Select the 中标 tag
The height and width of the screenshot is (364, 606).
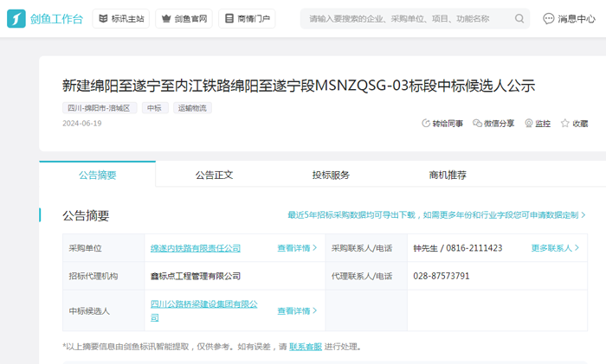tap(155, 108)
